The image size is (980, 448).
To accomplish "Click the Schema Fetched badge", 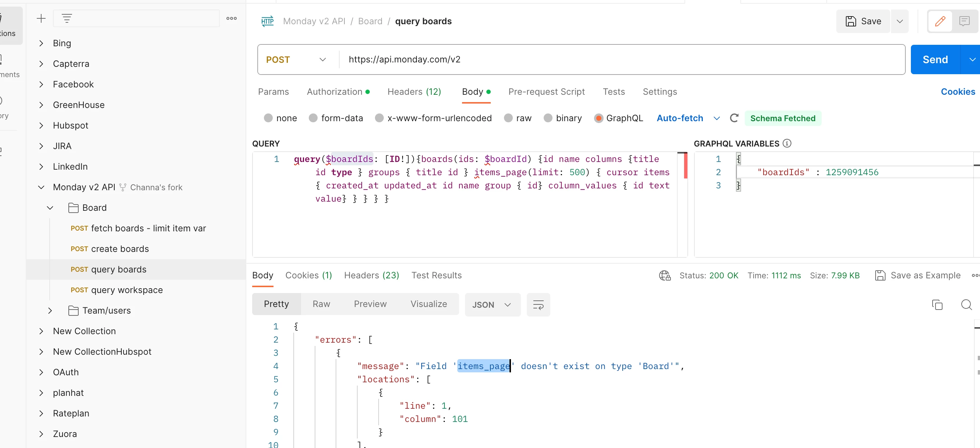I will tap(783, 118).
